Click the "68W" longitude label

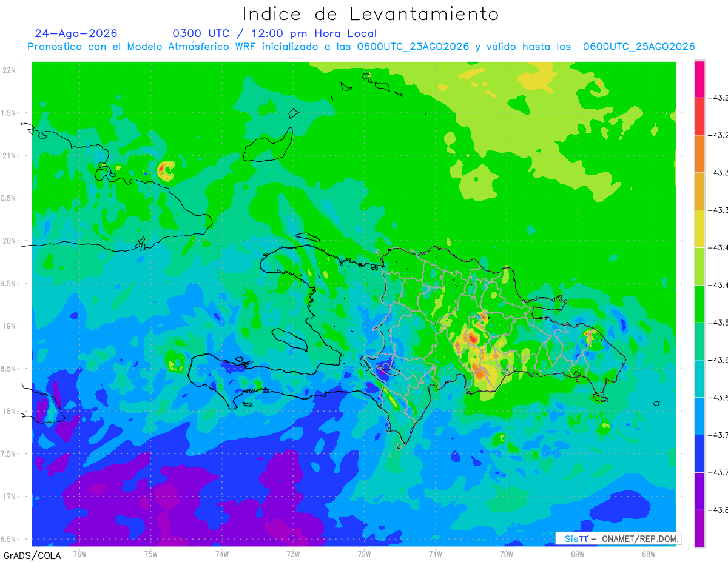coord(649,554)
